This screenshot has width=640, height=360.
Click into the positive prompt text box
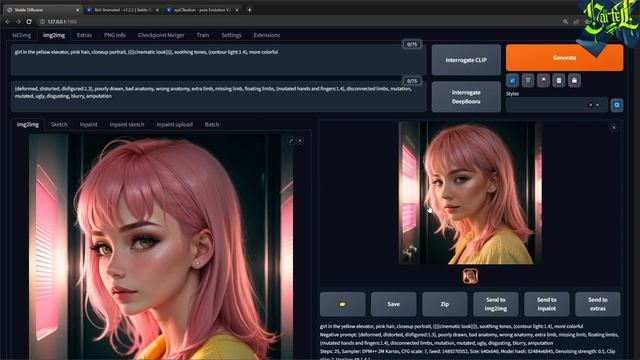[x=218, y=60]
